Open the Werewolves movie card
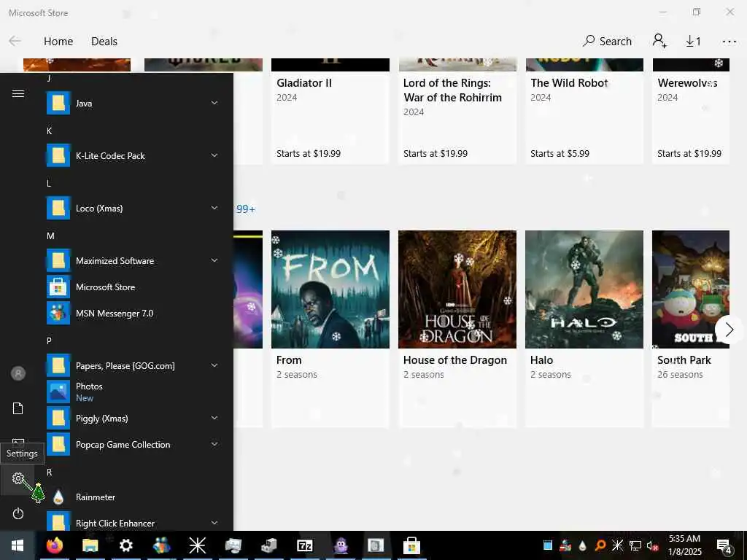 [691, 112]
